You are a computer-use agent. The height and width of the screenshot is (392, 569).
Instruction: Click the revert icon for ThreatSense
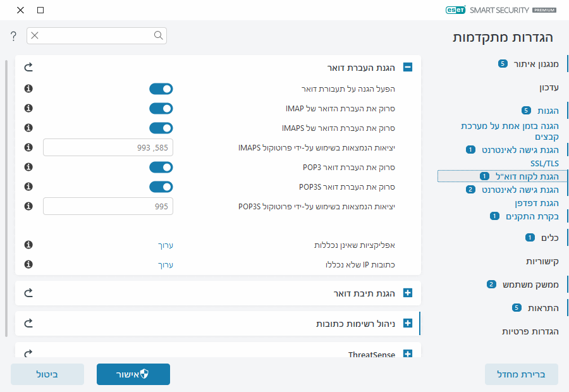pos(27,352)
